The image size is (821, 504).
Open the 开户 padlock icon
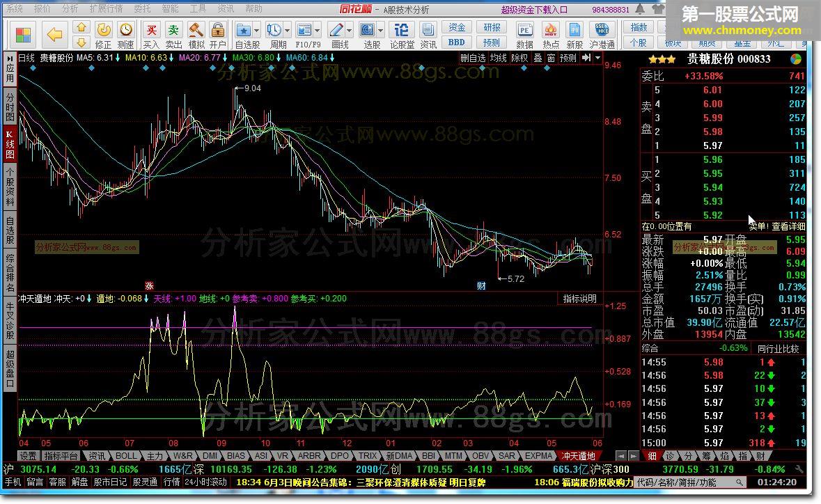click(x=218, y=30)
